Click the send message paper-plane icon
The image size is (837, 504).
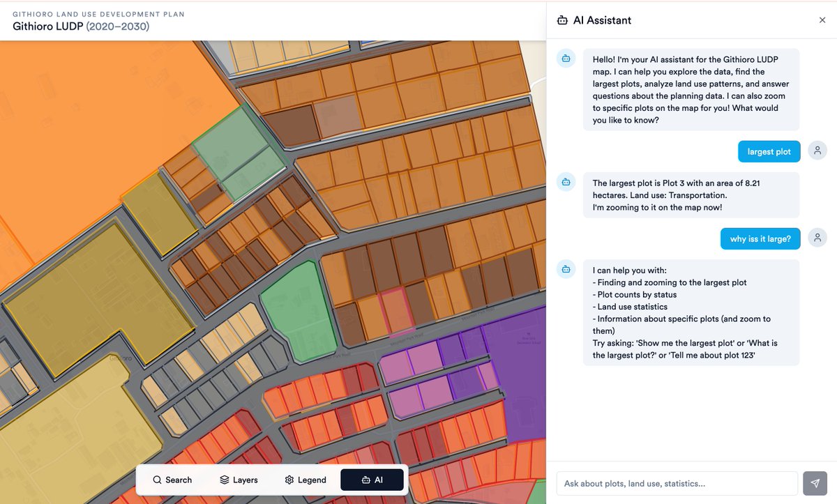click(815, 483)
